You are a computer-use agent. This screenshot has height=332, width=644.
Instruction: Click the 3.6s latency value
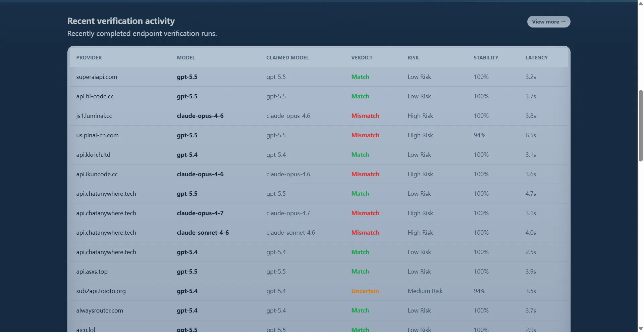coord(531,174)
